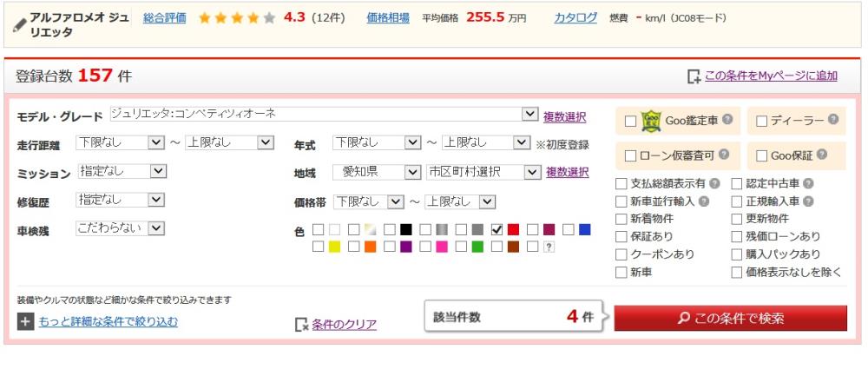Click the 条件のクリア link

pyautogui.click(x=345, y=324)
